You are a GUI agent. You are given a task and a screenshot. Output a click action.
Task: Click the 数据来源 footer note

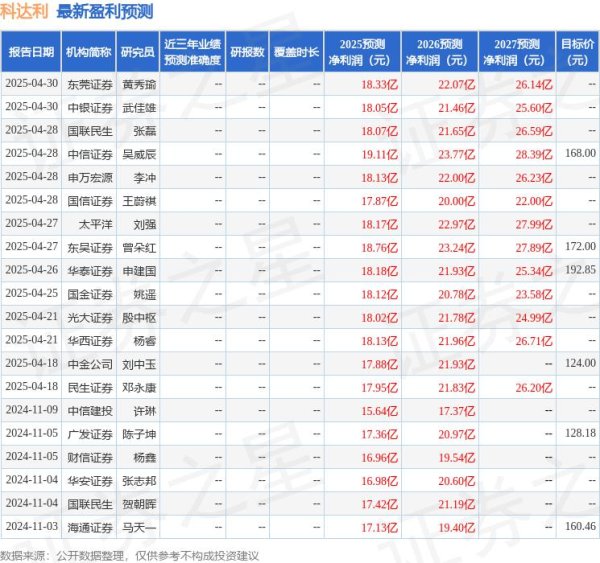(x=129, y=556)
